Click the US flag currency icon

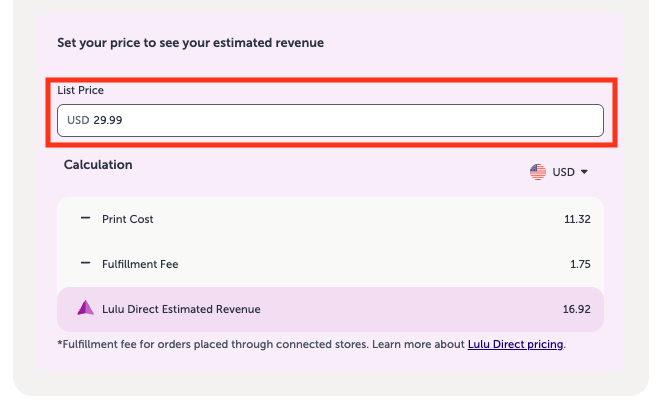point(538,172)
